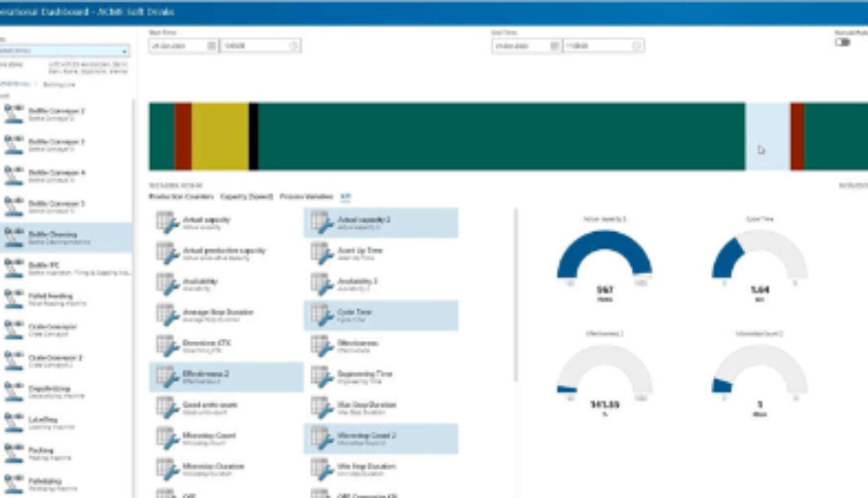The image size is (868, 498).
Task: Click the Availability KPI icon
Action: pyautogui.click(x=167, y=285)
